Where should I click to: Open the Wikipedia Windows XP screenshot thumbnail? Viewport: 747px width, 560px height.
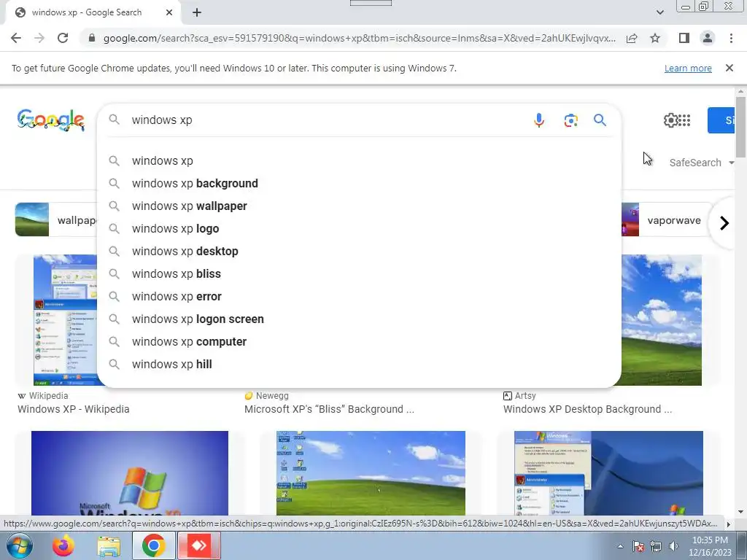click(x=65, y=320)
